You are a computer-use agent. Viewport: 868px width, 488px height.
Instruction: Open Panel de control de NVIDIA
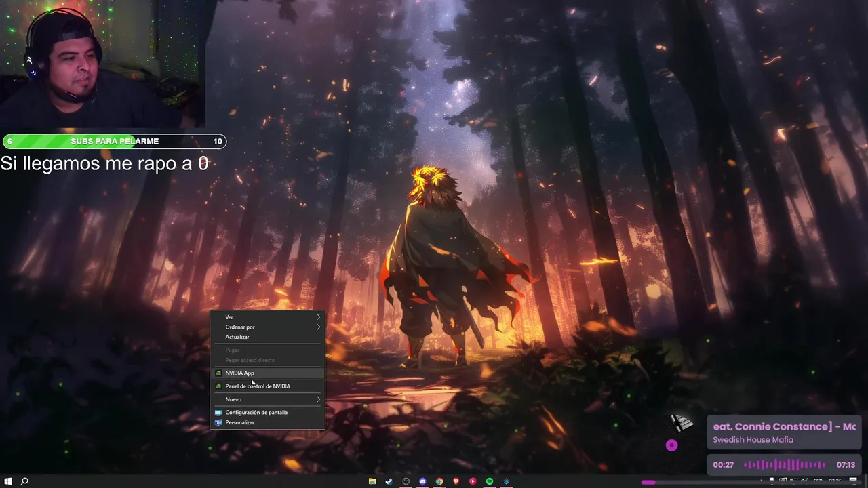coord(267,386)
